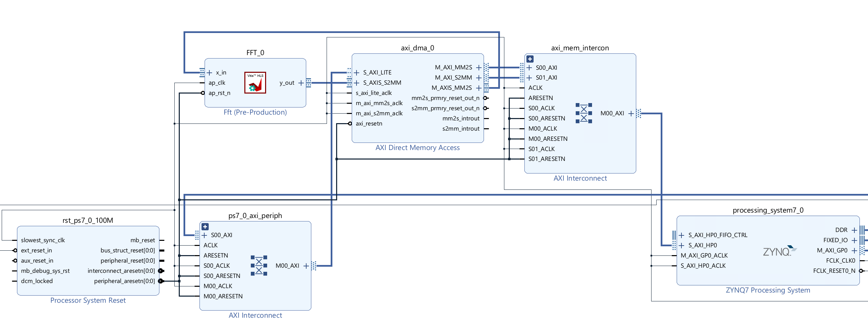868x332 pixels.
Task: Expand S_AXI_LITE interface on axi_dma_0
Action: point(357,72)
